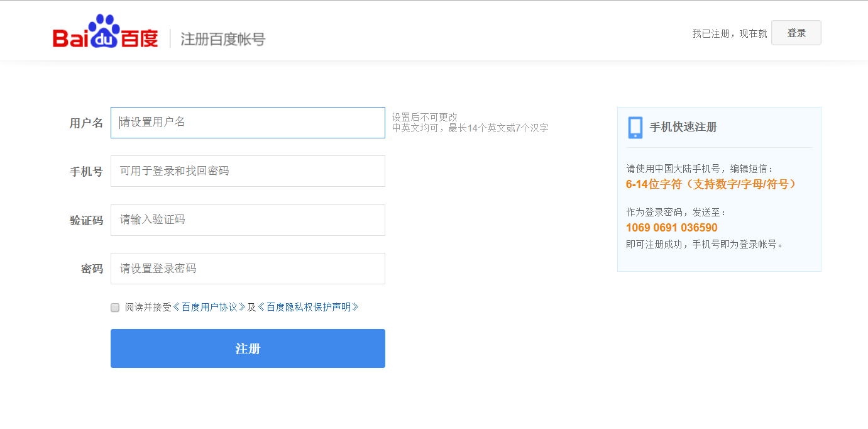Open the 《百度用户协议》 link
This screenshot has width=868, height=429.
click(209, 307)
